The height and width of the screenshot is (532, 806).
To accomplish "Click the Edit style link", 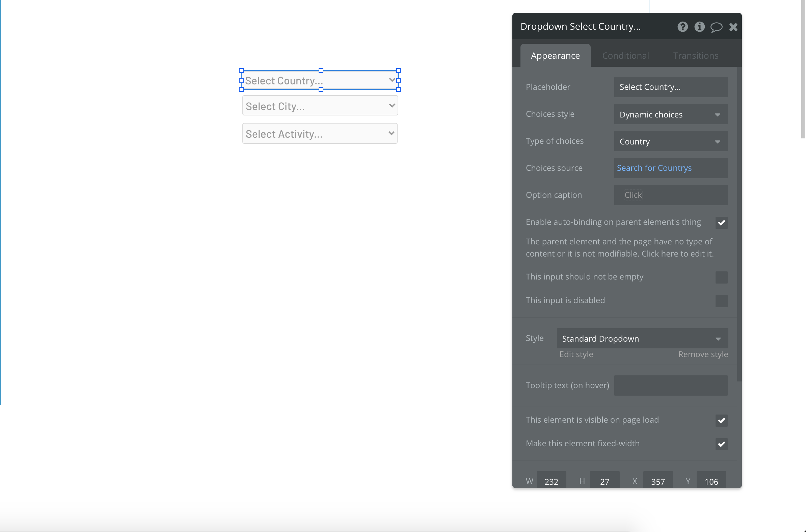I will pyautogui.click(x=576, y=354).
